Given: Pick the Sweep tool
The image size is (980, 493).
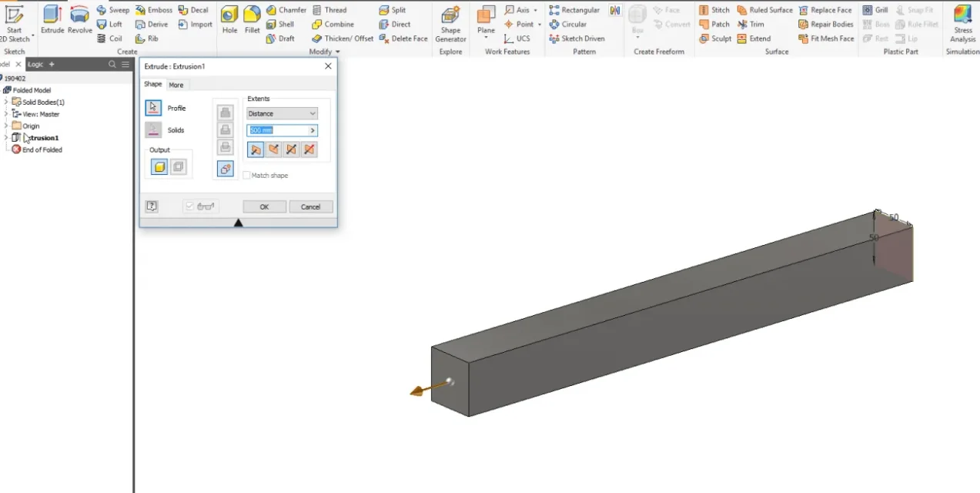Looking at the screenshot, I should pos(113,10).
